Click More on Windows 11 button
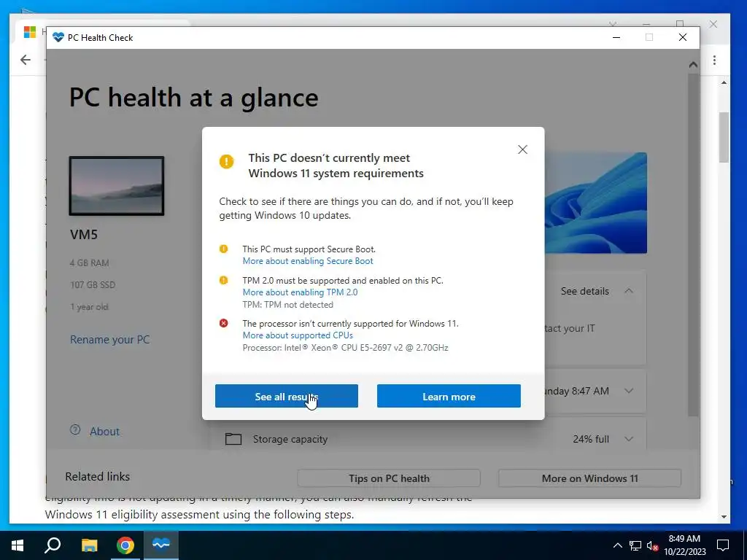Screen dimensions: 747x560 click(589, 478)
